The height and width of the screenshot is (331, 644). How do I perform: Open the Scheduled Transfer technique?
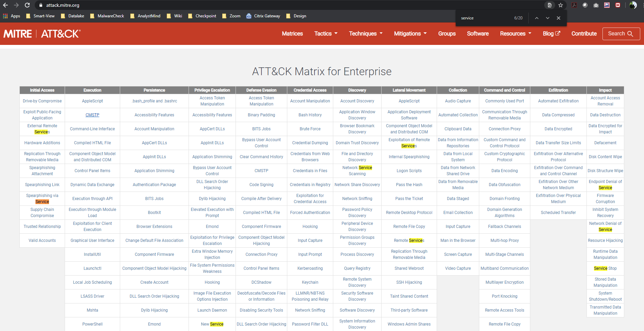(x=558, y=213)
